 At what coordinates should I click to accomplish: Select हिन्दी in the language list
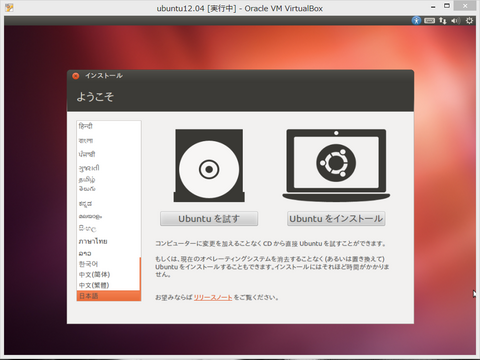point(108,126)
